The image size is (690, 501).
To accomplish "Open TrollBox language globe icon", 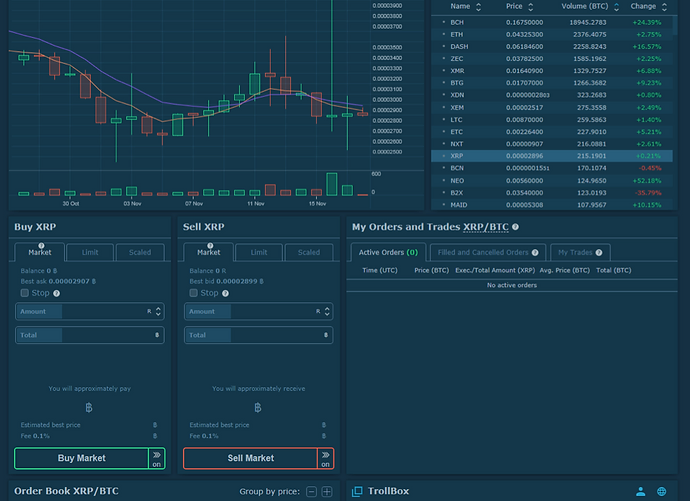I will (661, 491).
